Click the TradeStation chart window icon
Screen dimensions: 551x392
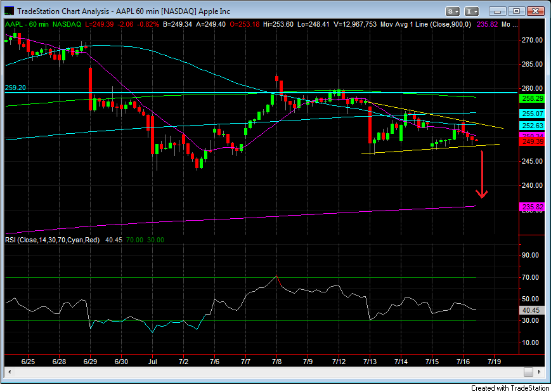tap(10, 11)
